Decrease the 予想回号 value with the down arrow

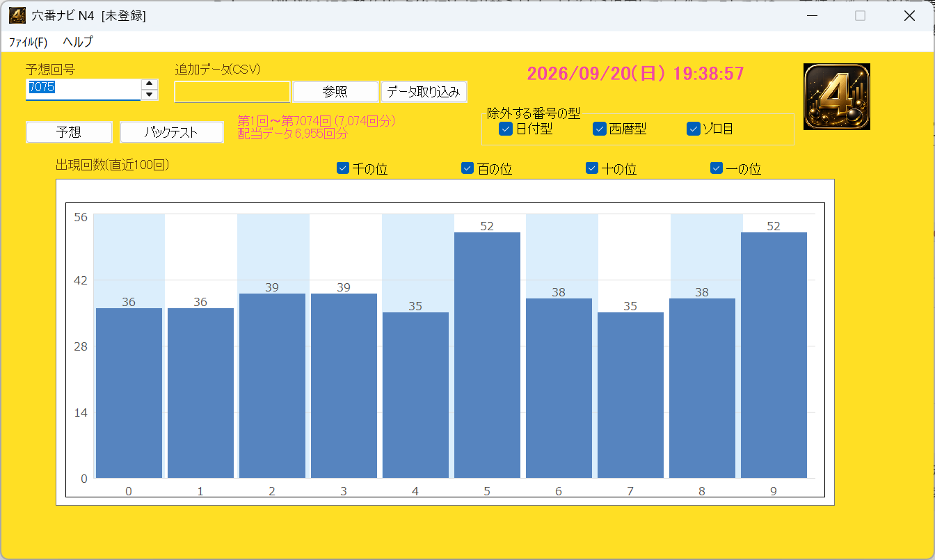(x=150, y=95)
